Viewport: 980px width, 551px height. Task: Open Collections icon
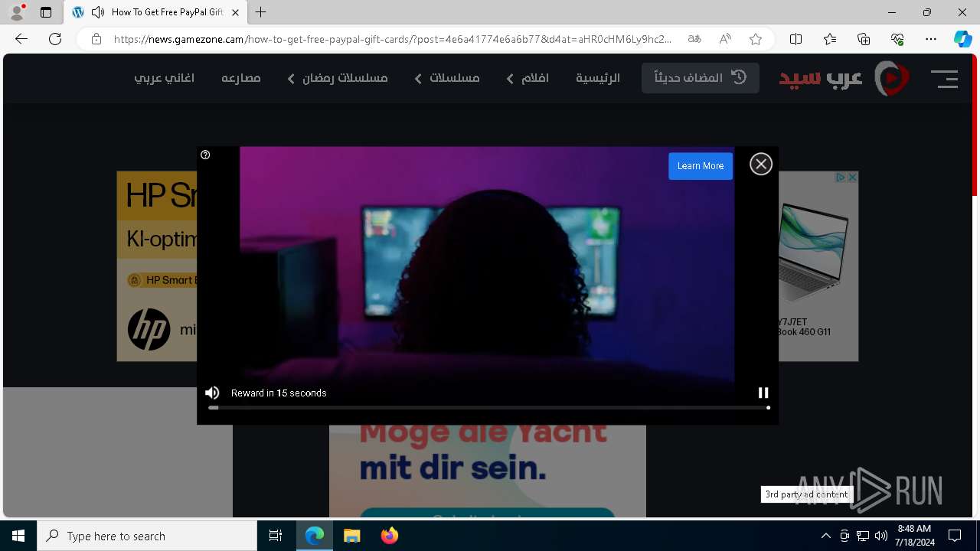(864, 39)
